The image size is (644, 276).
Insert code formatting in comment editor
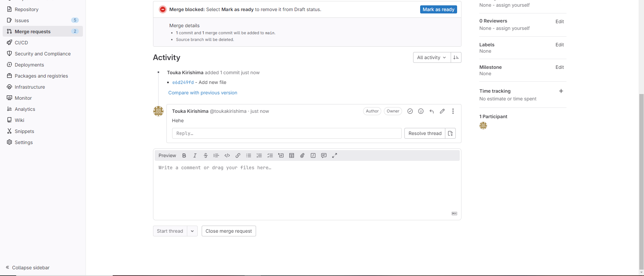pyautogui.click(x=227, y=155)
